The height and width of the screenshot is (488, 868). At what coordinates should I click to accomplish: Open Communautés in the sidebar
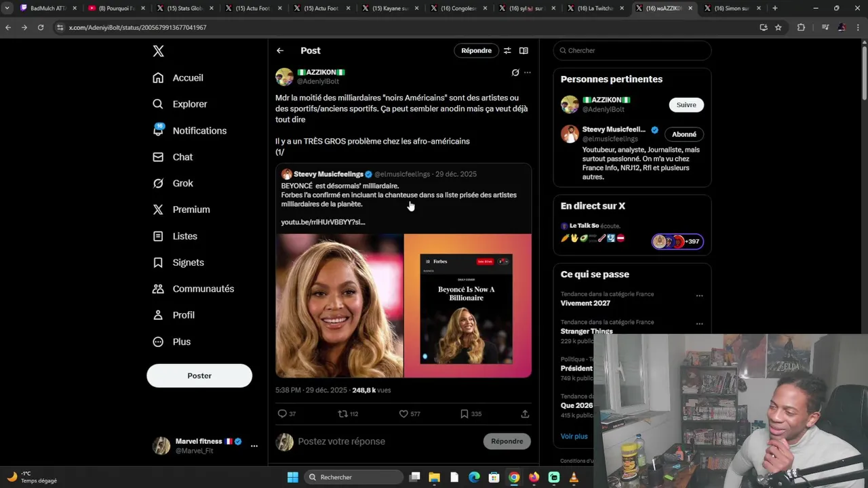(x=193, y=289)
